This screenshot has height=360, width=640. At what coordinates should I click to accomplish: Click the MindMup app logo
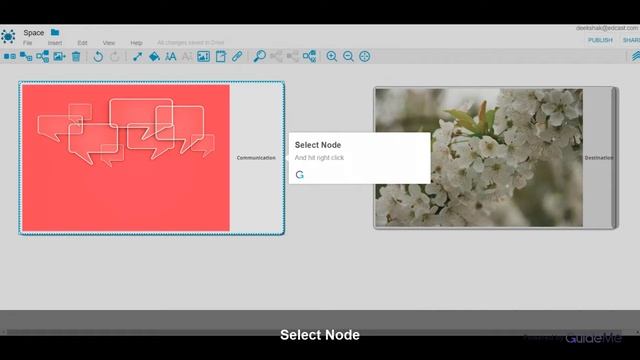pos(8,36)
